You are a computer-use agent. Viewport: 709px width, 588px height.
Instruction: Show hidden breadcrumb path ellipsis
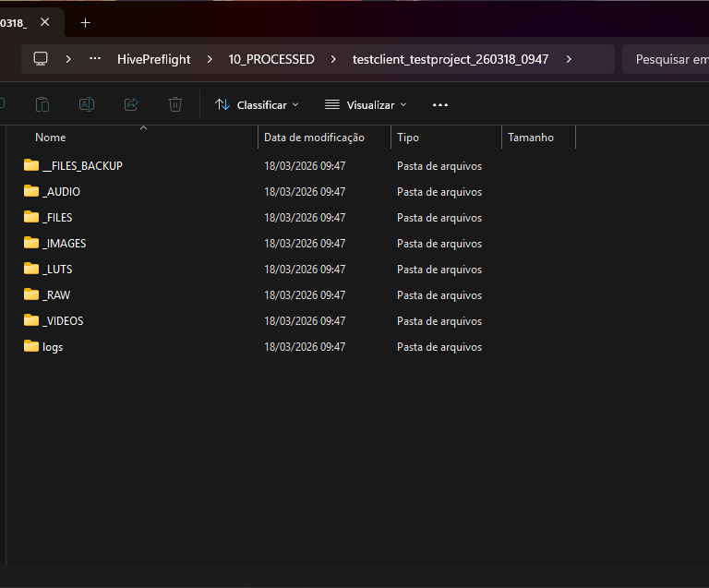95,58
